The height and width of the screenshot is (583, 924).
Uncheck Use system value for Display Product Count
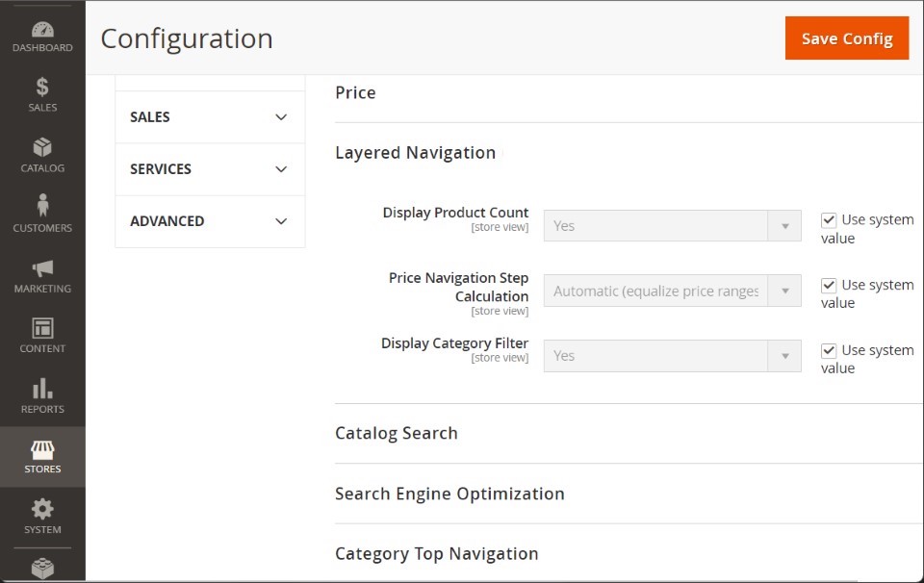tap(829, 220)
